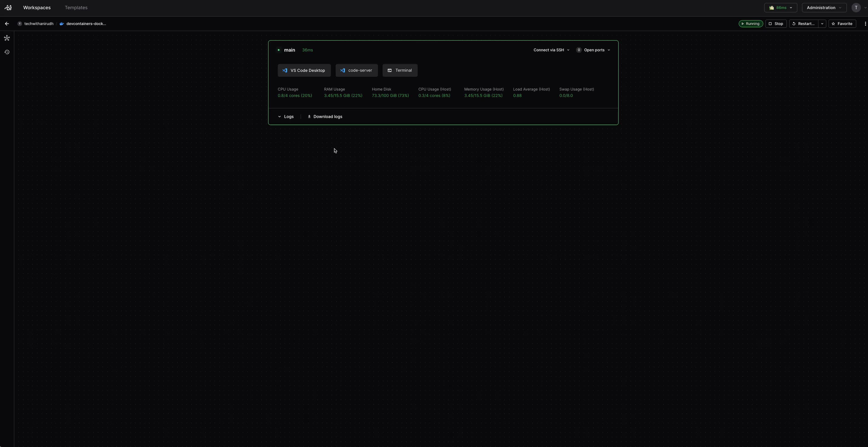The height and width of the screenshot is (447, 868).
Task: Launch VS Code Desktop app
Action: point(304,71)
